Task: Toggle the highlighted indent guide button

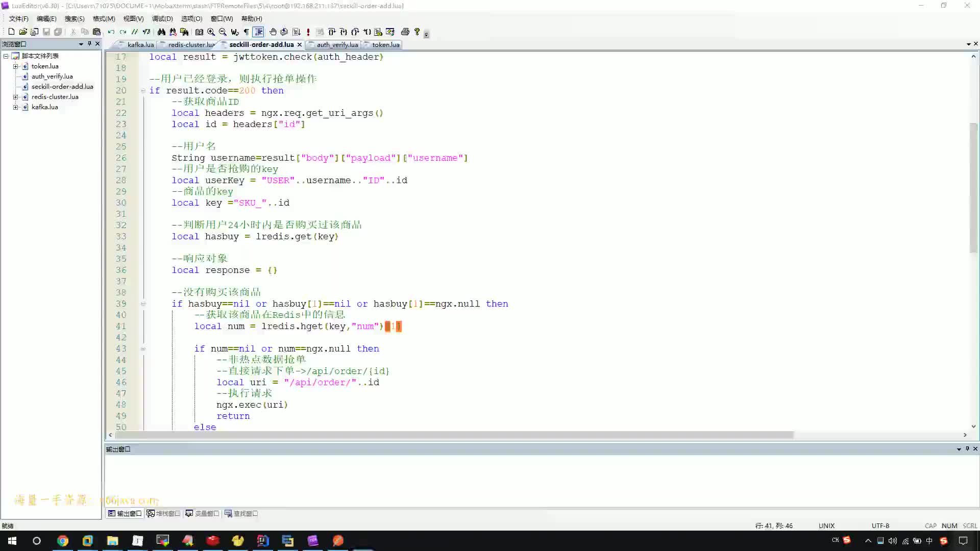Action: point(259,32)
